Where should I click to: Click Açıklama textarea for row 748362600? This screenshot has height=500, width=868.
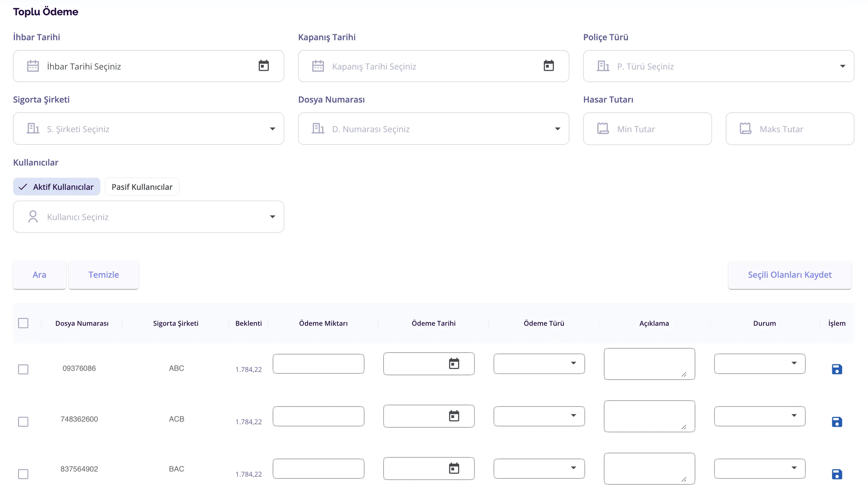[x=649, y=416]
